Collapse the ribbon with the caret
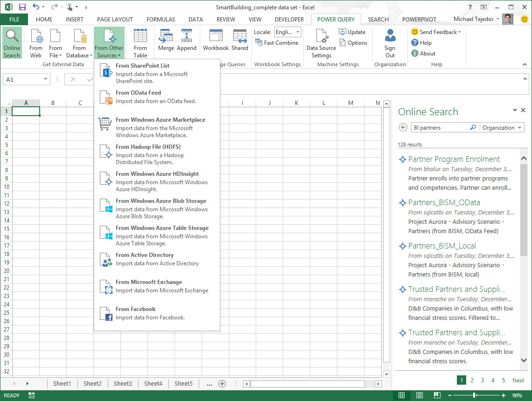532x401 pixels. pos(525,64)
